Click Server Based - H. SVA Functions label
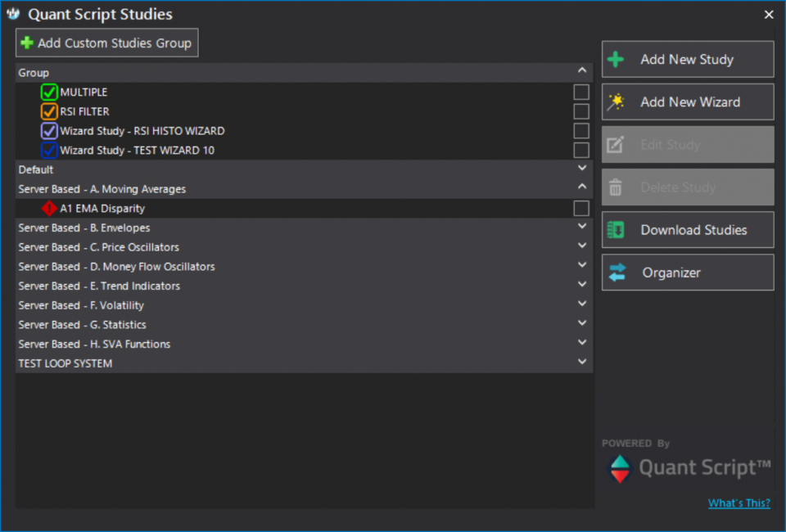This screenshot has width=786, height=532. (94, 344)
